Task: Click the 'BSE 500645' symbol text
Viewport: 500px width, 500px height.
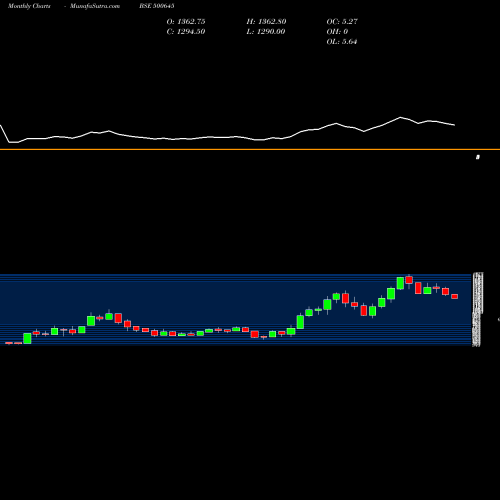Action: point(157,6)
